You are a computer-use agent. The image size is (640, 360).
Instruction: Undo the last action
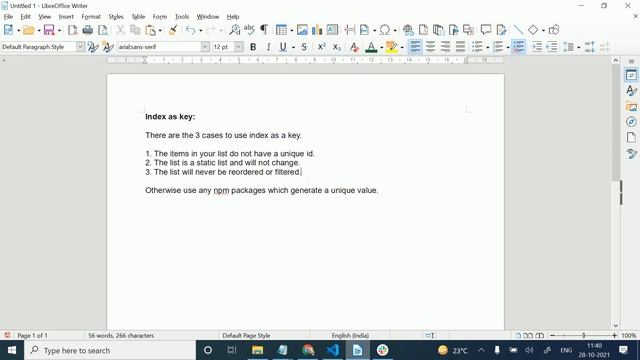click(190, 30)
